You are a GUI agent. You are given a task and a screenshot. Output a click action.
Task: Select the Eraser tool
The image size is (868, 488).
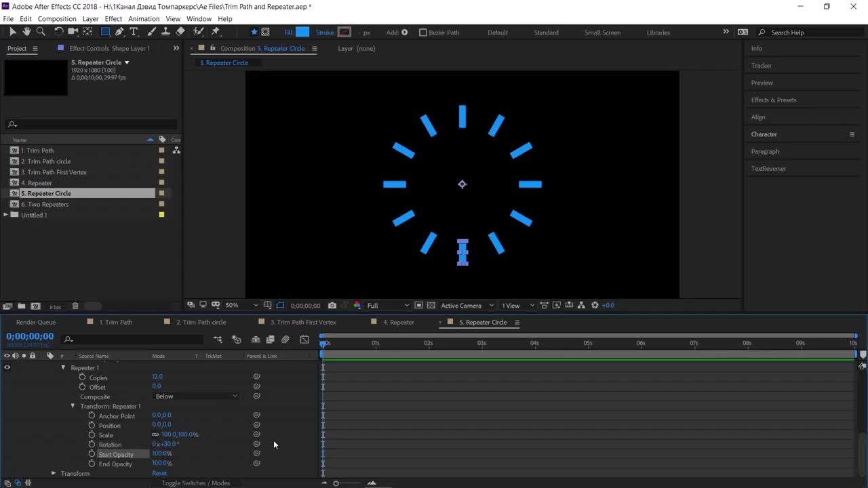(180, 32)
